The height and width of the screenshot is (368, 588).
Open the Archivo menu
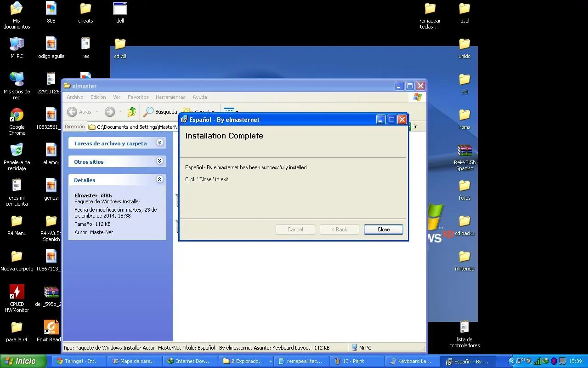point(75,97)
